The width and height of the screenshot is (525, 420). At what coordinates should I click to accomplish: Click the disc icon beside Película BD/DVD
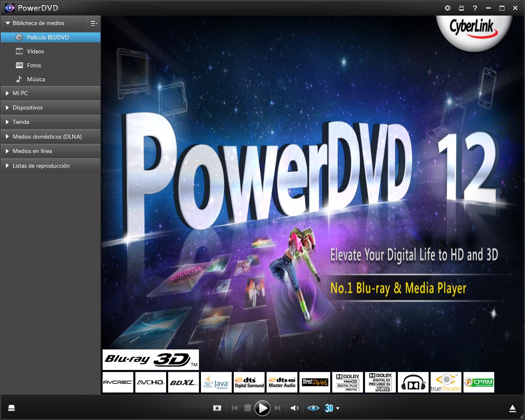19,37
